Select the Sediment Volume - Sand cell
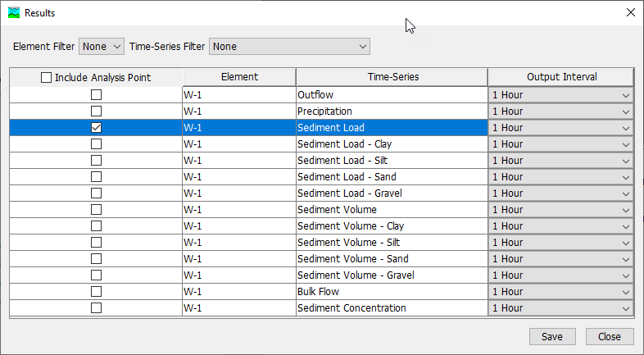Screen dimensions: 644x355 392,259
